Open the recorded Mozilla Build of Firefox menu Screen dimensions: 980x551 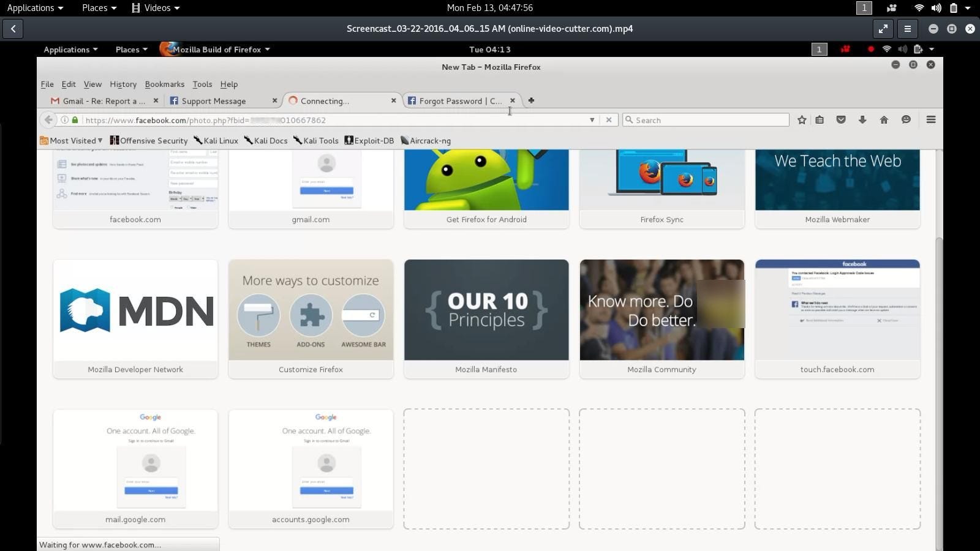point(215,50)
